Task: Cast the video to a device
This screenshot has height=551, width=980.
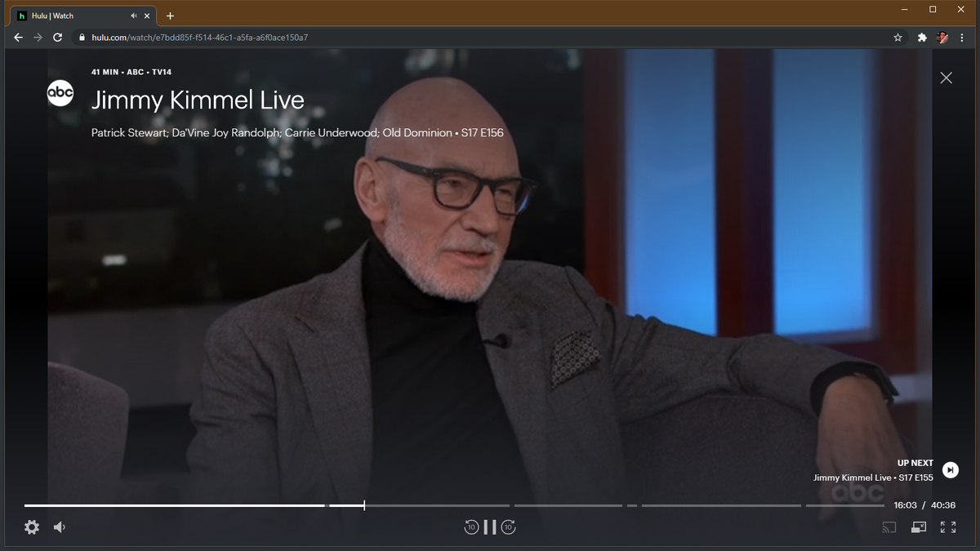Action: 889,527
